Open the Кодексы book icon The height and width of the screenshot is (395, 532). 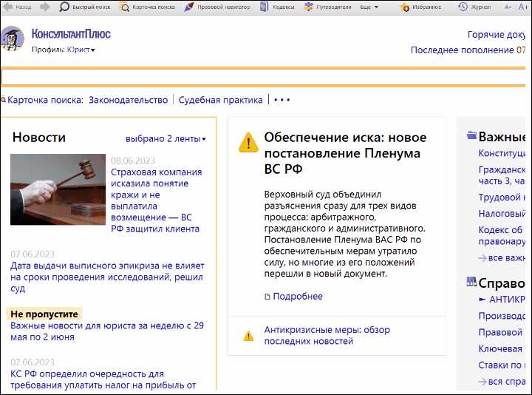click(265, 7)
